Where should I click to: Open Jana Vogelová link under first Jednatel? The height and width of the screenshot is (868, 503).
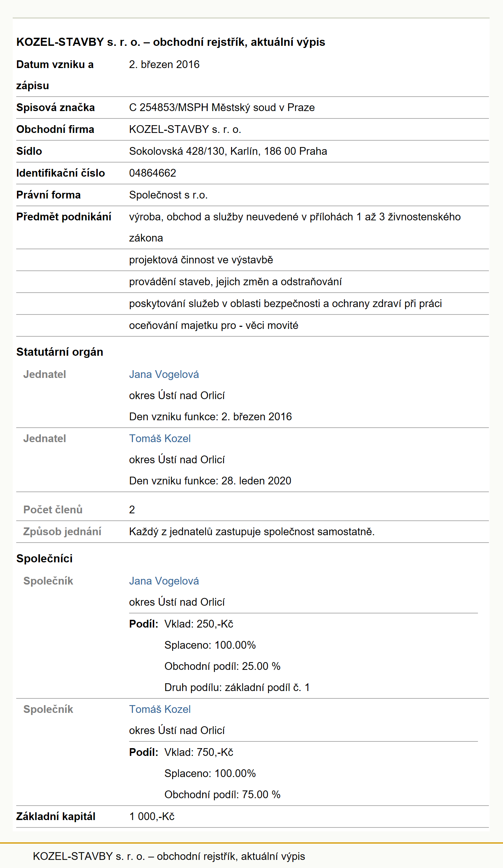tap(164, 374)
